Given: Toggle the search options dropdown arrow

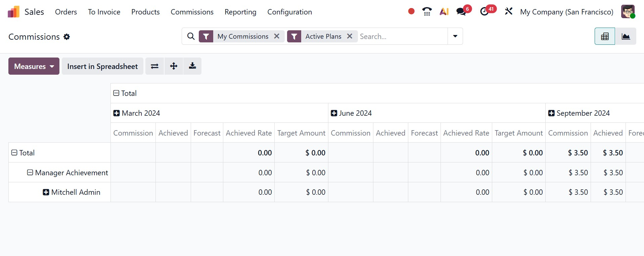Looking at the screenshot, I should (x=455, y=36).
